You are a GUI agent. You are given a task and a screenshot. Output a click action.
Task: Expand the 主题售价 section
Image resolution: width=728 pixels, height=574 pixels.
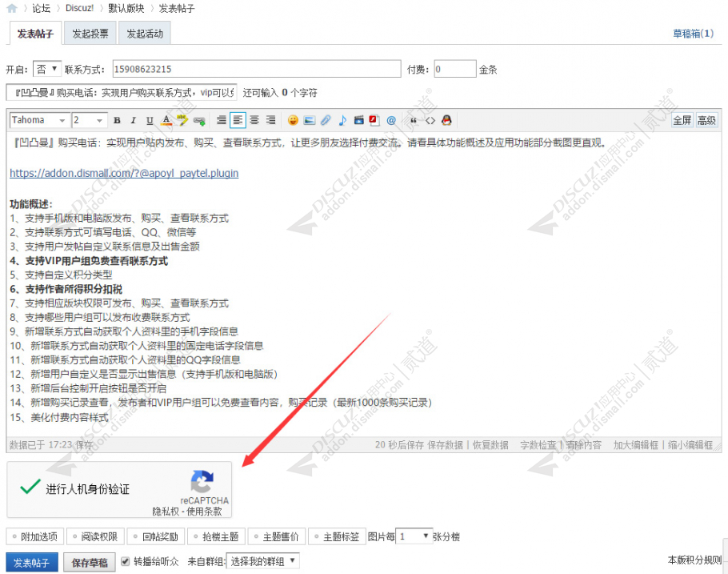276,537
